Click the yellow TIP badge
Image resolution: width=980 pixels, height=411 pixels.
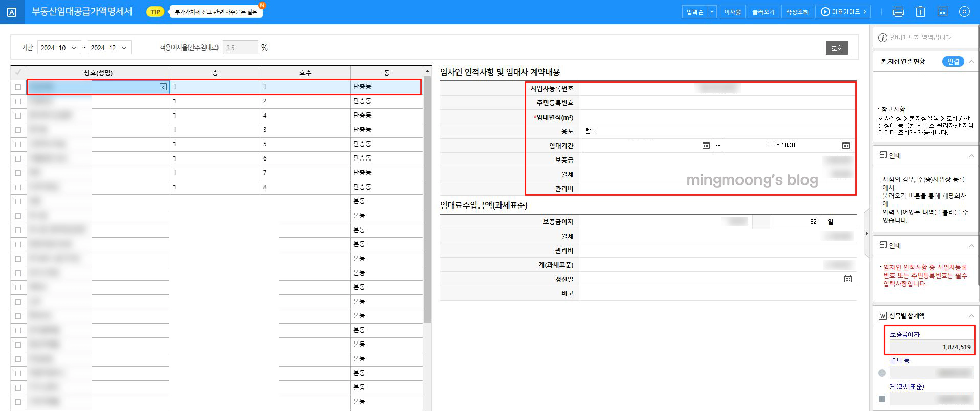[x=155, y=12]
